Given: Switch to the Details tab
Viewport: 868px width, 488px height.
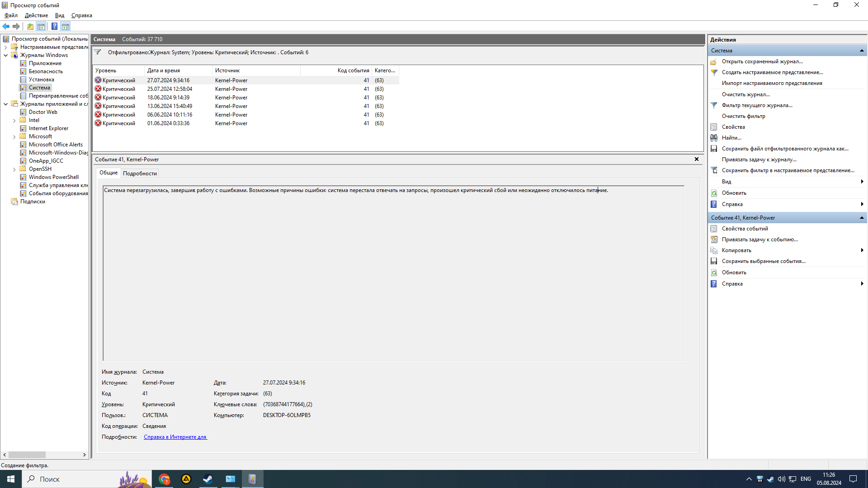Looking at the screenshot, I should (140, 173).
